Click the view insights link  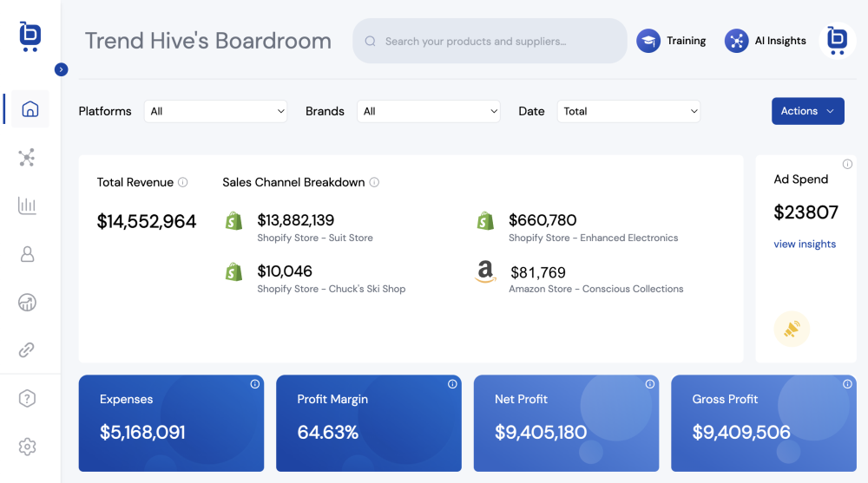click(805, 244)
